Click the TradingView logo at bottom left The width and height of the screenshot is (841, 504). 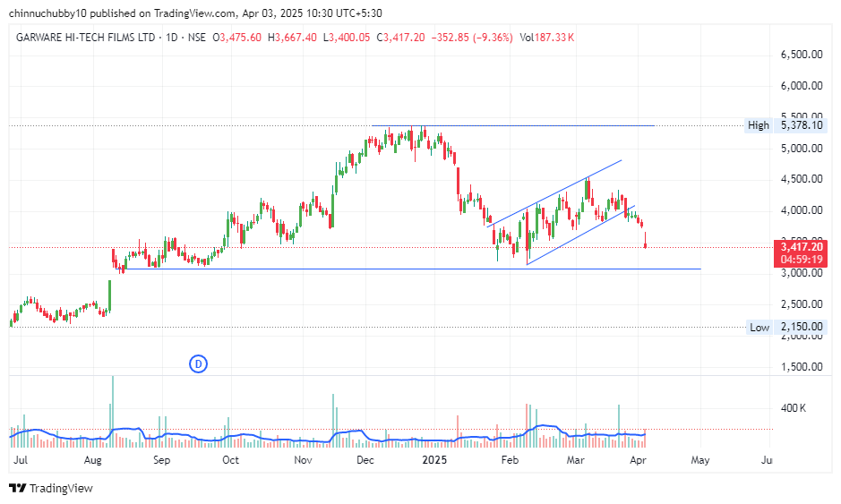[51, 488]
